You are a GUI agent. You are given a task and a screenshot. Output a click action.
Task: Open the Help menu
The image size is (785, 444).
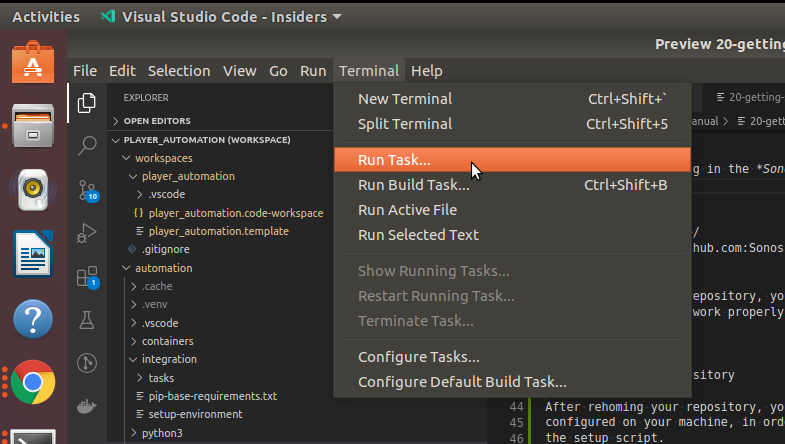pyautogui.click(x=426, y=71)
